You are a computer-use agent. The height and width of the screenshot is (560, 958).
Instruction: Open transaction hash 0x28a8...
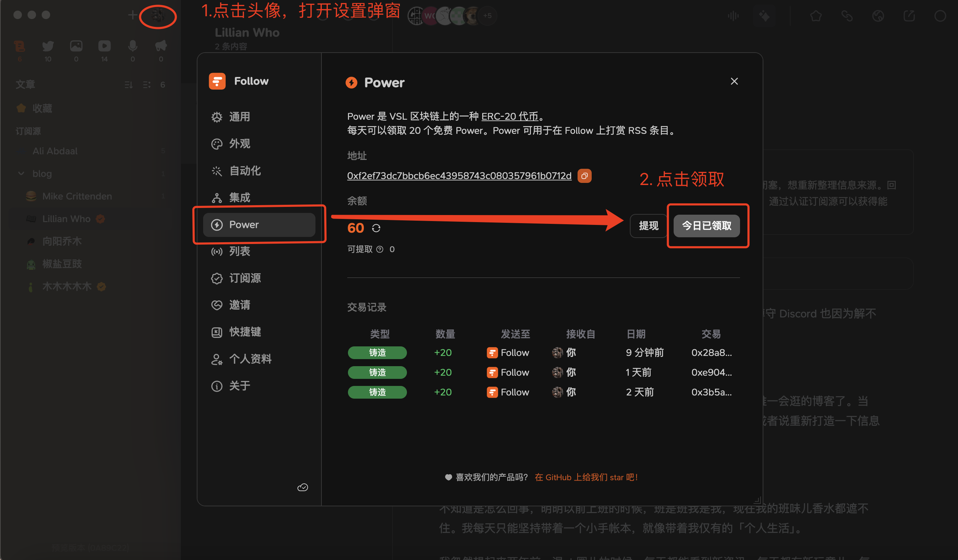coord(711,353)
